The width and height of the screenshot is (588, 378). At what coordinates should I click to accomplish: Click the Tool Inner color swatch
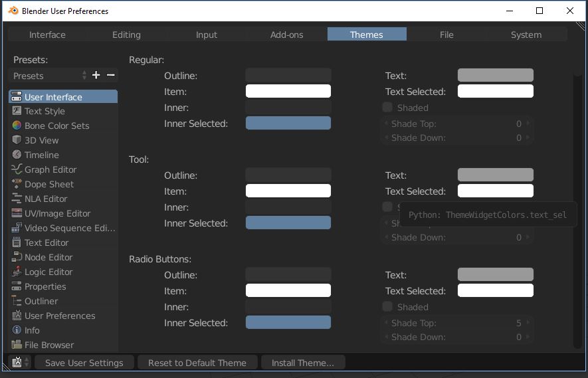pyautogui.click(x=288, y=207)
